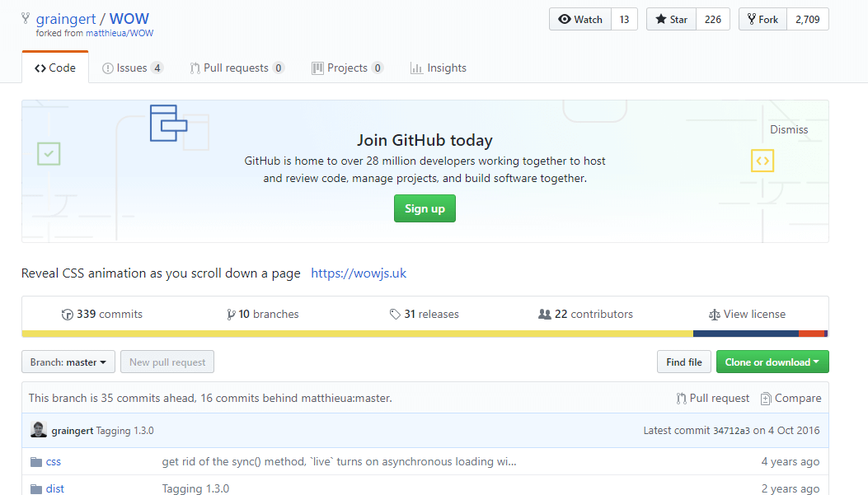Open the graingert user profile link
868x495 pixels.
coord(66,19)
